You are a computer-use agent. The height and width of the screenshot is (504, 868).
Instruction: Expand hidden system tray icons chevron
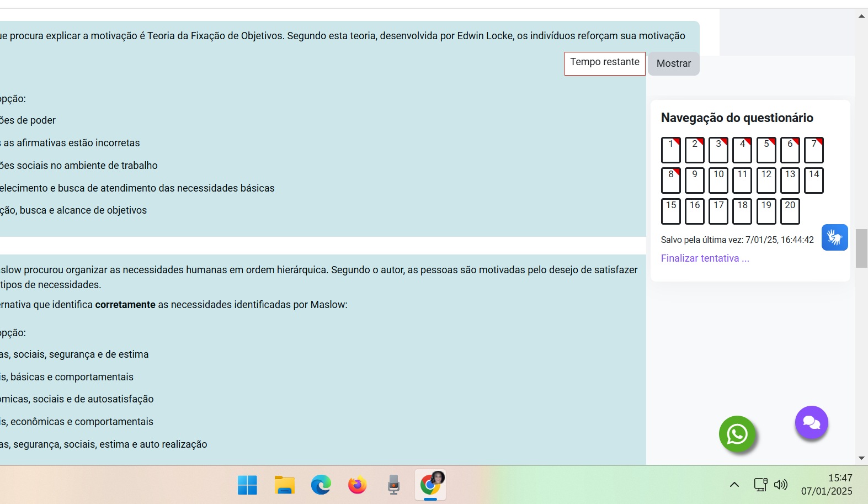[734, 485]
